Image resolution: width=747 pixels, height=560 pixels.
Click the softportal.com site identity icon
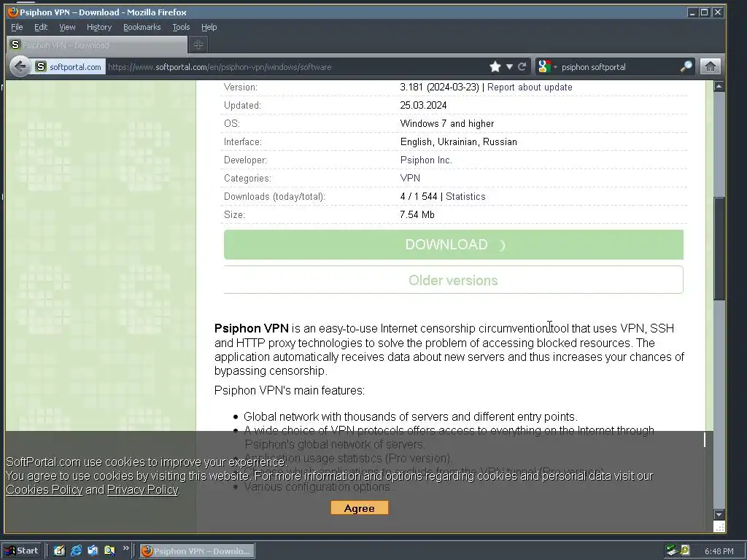(41, 66)
